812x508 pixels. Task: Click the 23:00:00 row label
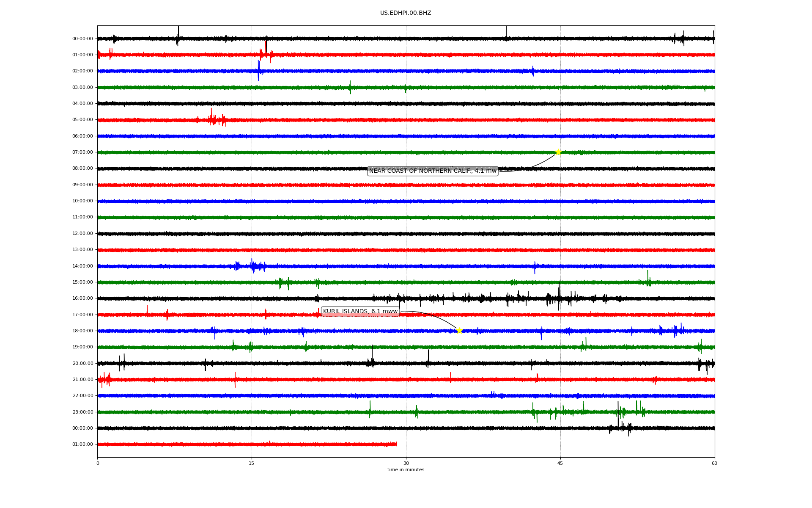point(82,412)
